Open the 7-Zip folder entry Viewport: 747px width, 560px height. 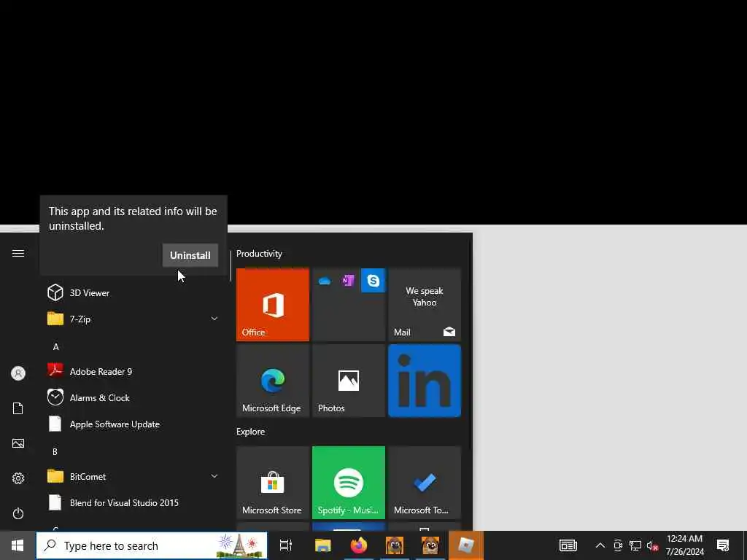133,319
